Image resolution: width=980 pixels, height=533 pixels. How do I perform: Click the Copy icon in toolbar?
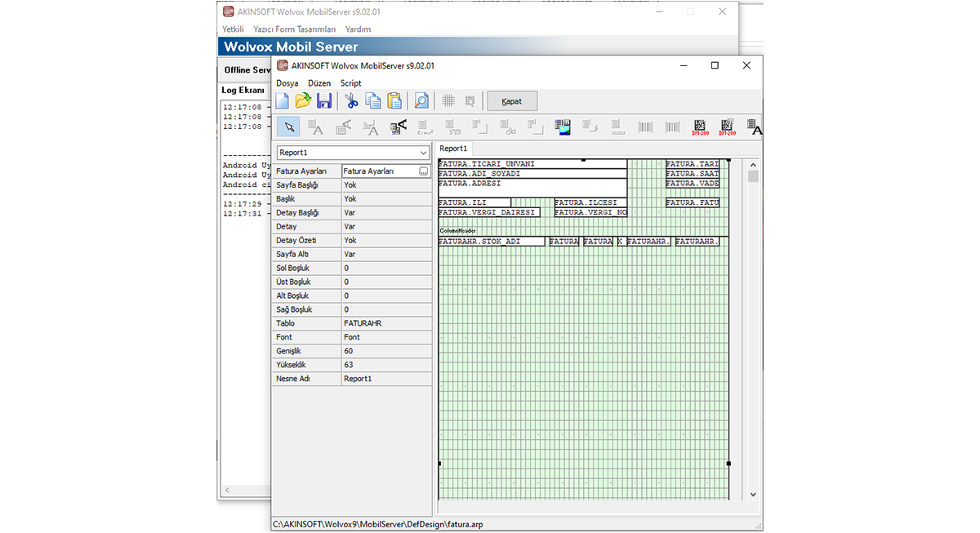tap(373, 100)
